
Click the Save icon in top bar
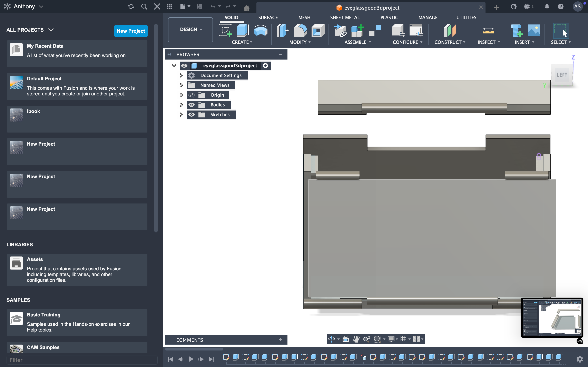tap(199, 7)
